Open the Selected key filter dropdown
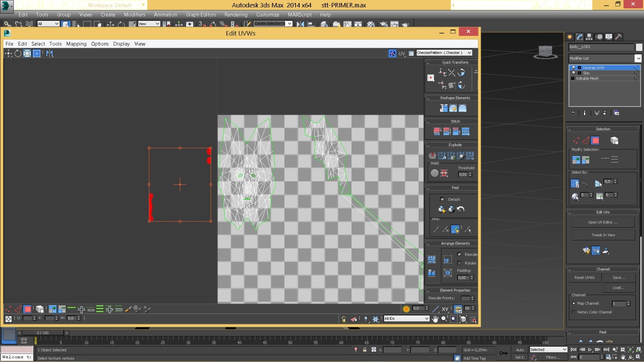 548,350
